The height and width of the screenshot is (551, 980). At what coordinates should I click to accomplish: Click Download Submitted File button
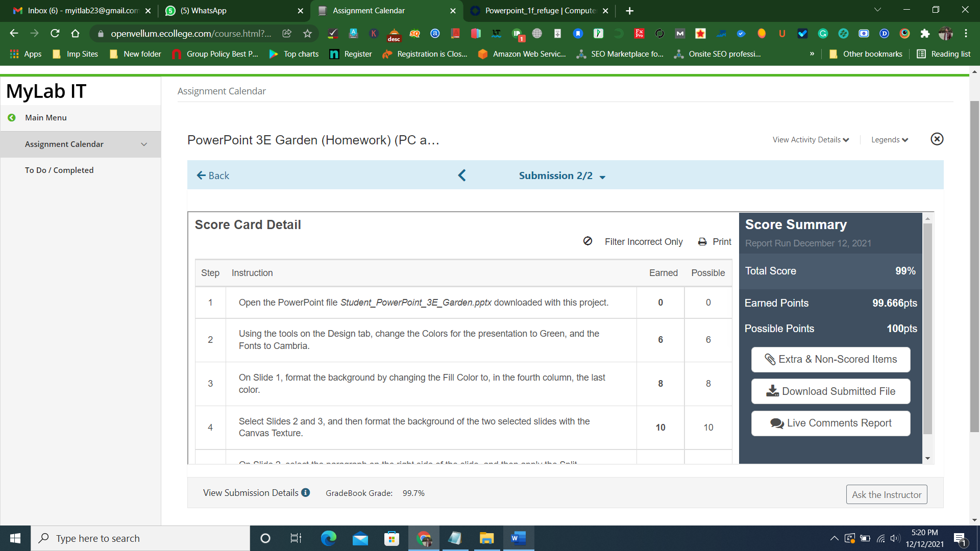coord(830,391)
